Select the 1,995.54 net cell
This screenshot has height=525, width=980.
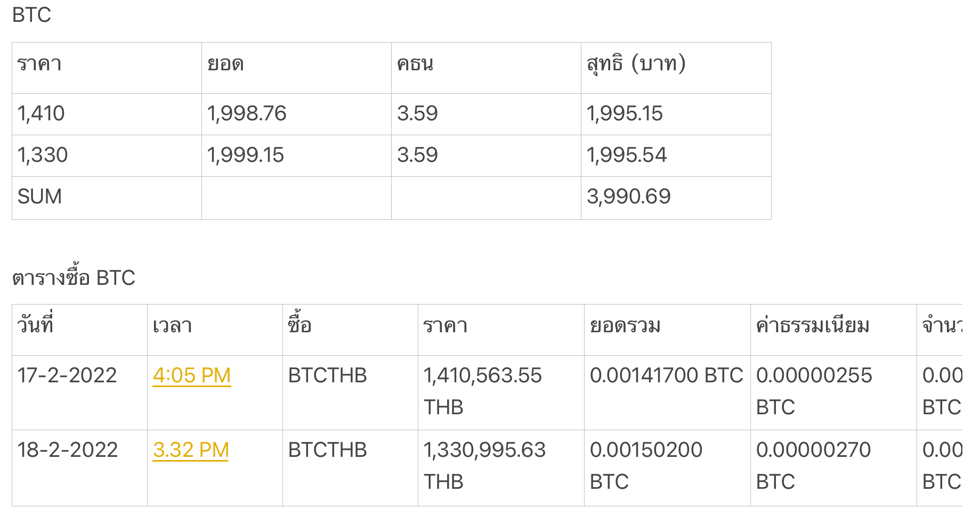(x=676, y=155)
